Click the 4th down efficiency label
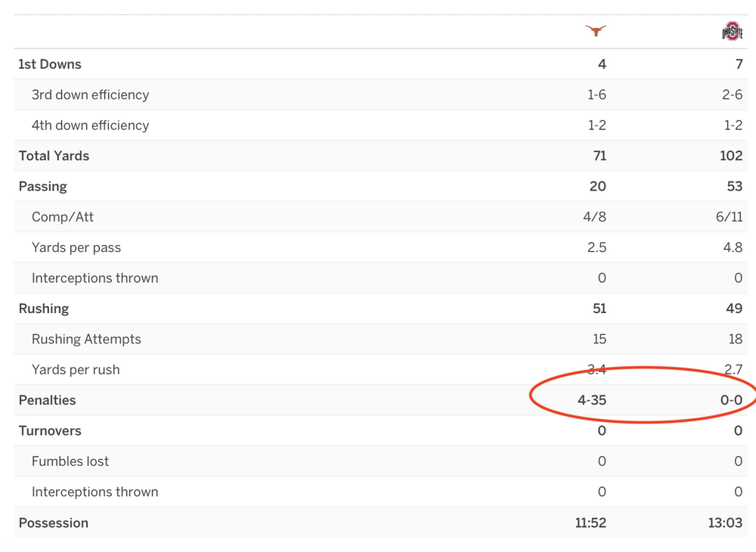 click(90, 126)
